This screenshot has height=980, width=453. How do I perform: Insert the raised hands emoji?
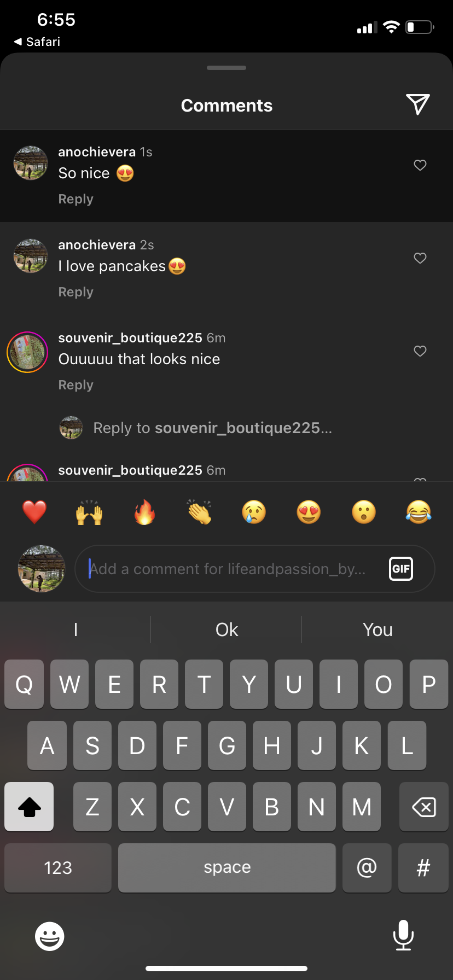[89, 512]
